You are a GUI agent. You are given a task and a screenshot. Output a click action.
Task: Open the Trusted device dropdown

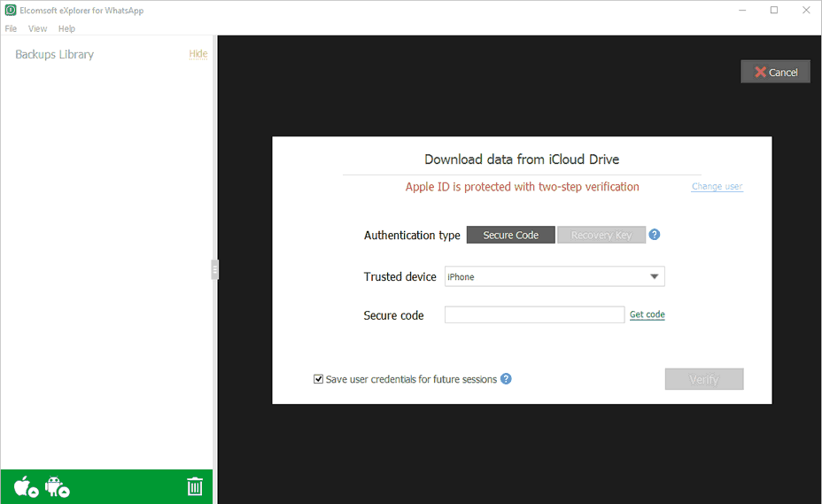tap(554, 276)
